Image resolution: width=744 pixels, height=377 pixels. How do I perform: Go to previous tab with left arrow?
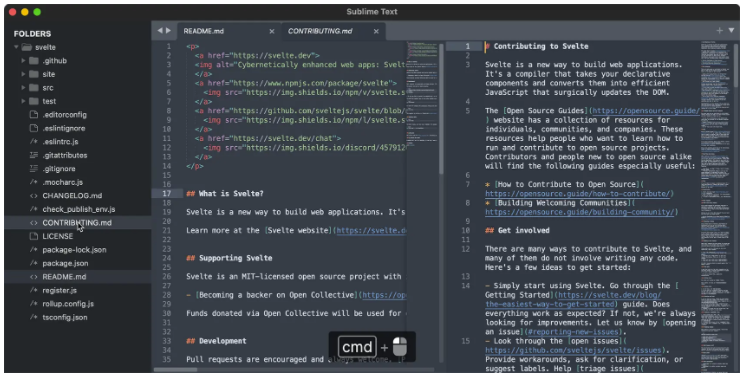[160, 31]
